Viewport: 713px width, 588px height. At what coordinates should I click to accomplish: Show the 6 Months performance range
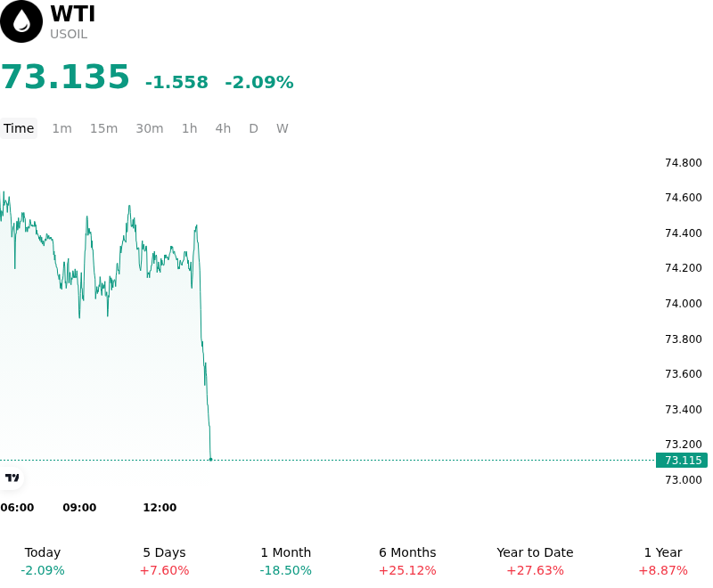407,561
